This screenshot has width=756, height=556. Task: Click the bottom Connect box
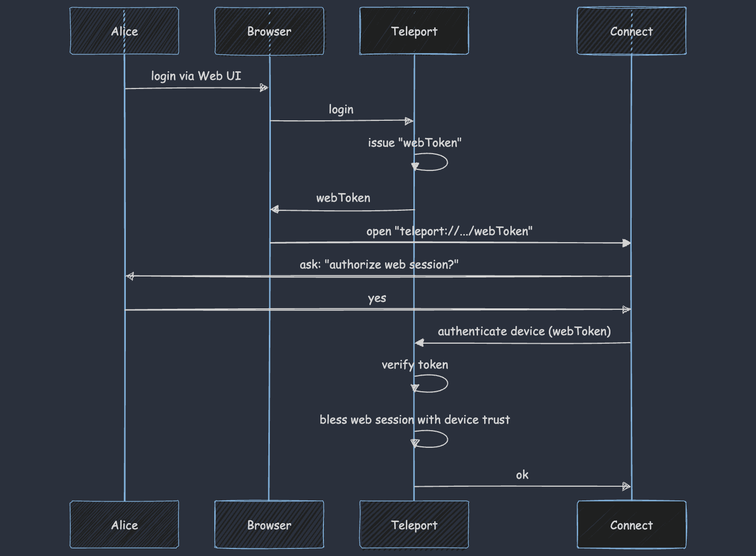631,525
